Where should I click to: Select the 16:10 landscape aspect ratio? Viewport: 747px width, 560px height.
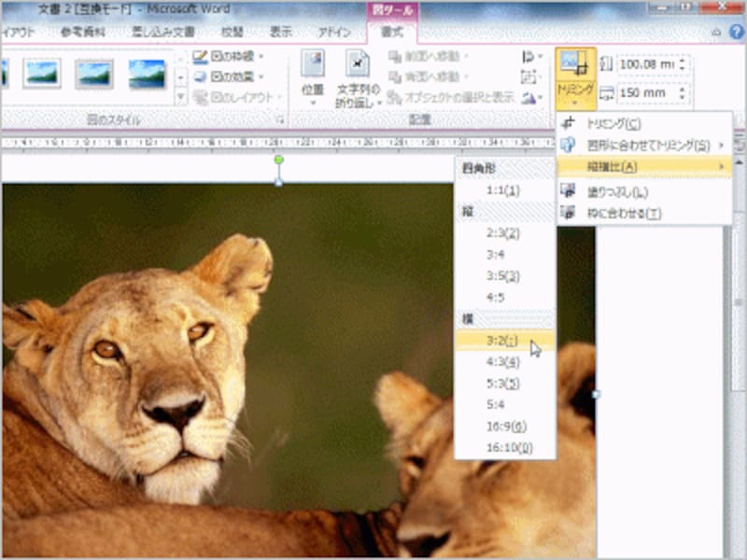tap(505, 448)
